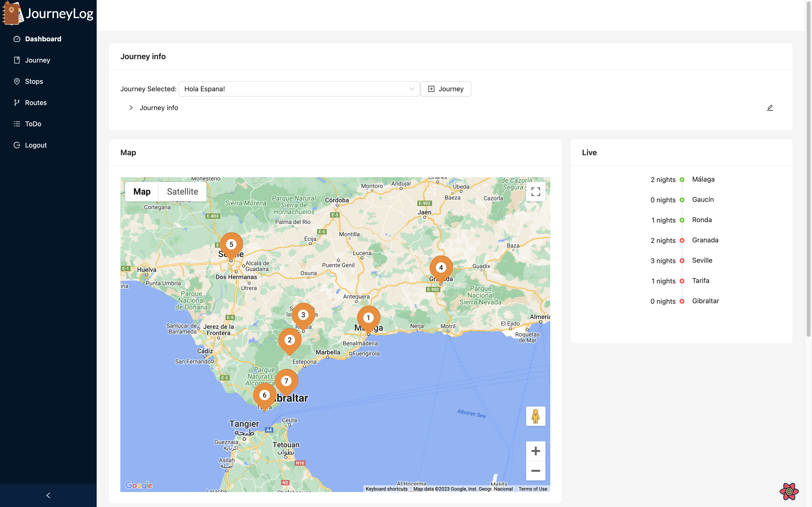Screen dimensions: 812x507
Task: Open the Journey Selected dropdown
Action: click(x=299, y=89)
